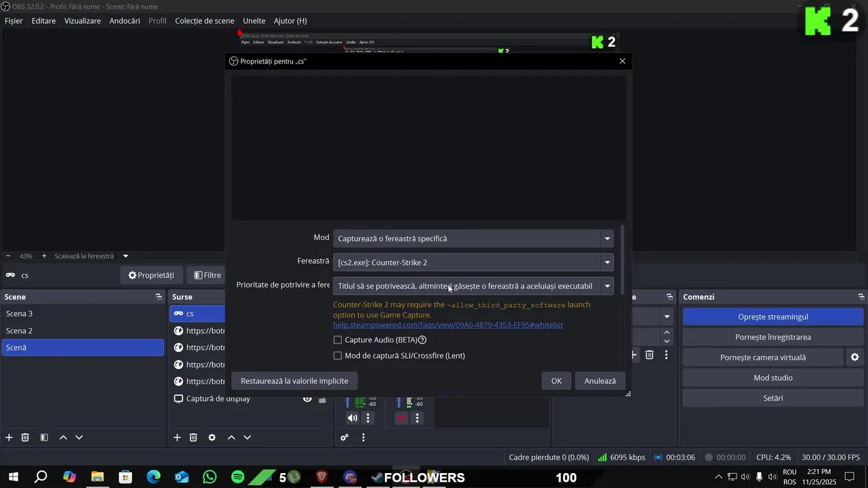Screen dimensions: 868x488
Task: Click Anulează to cancel properties dialog
Action: pyautogui.click(x=600, y=381)
